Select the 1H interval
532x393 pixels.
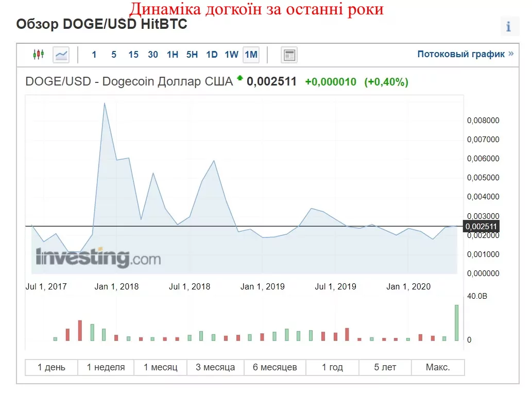click(x=173, y=54)
